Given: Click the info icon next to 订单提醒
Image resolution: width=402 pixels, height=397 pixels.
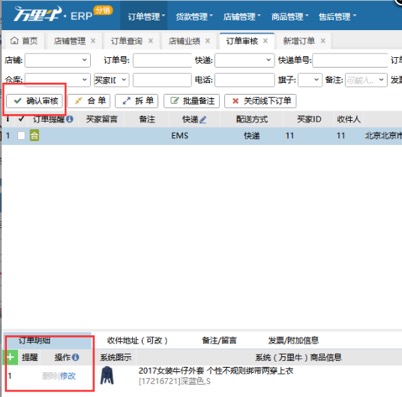Looking at the screenshot, I should coord(69,119).
